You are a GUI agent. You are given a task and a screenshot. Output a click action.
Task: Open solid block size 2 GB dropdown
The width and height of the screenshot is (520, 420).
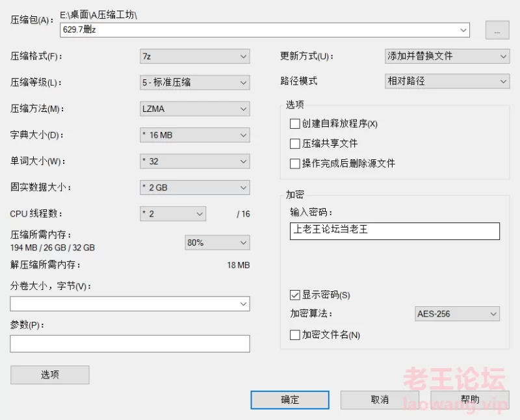coord(194,187)
